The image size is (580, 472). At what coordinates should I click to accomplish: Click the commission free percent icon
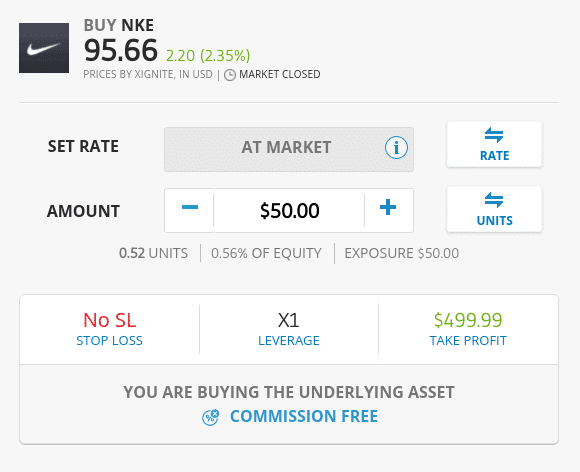pyautogui.click(x=210, y=417)
